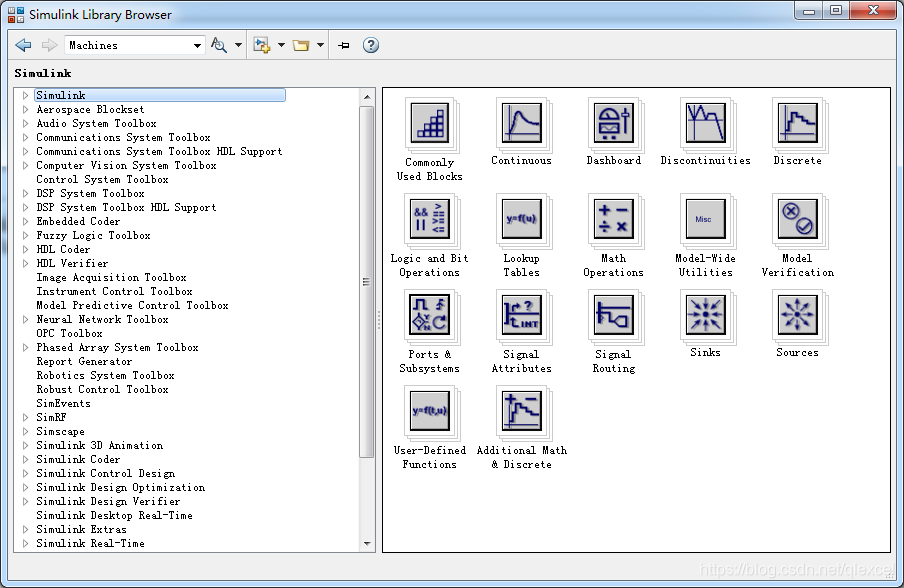Select Robust Control Toolbox entry
Image resolution: width=904 pixels, height=588 pixels.
pyautogui.click(x=103, y=389)
